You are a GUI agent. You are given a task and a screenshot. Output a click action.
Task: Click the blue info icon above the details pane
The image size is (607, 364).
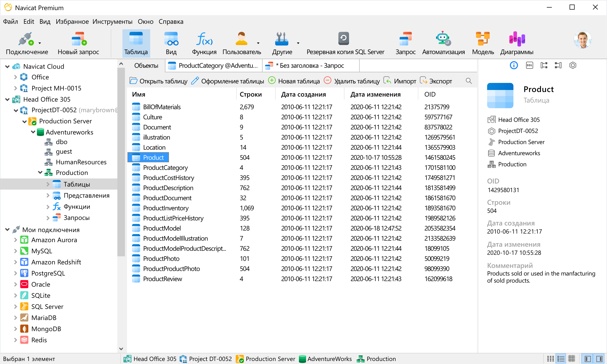click(514, 65)
